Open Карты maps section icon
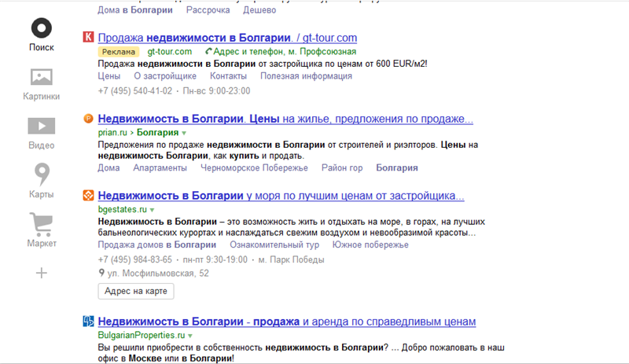 click(42, 175)
